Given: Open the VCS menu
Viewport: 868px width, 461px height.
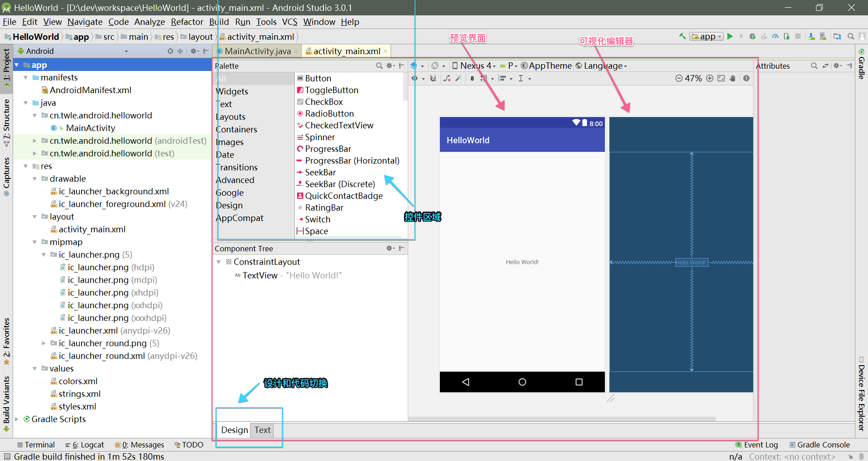Looking at the screenshot, I should coord(290,22).
